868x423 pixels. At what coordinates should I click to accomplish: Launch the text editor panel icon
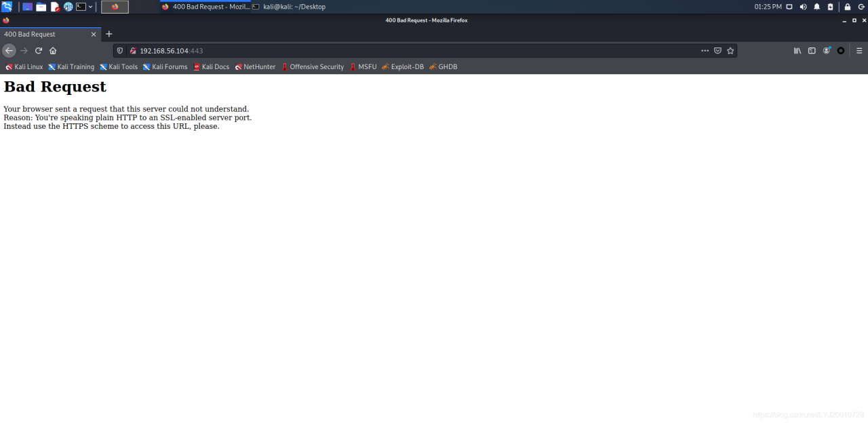[55, 7]
